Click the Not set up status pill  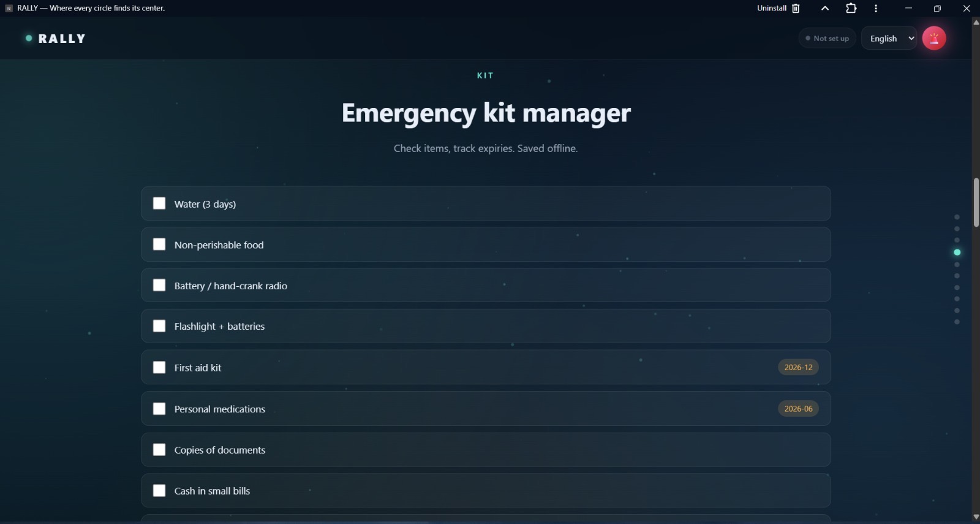827,38
